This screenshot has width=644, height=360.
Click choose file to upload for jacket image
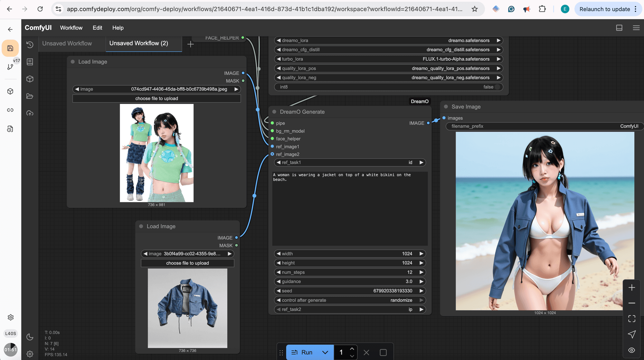pyautogui.click(x=187, y=263)
